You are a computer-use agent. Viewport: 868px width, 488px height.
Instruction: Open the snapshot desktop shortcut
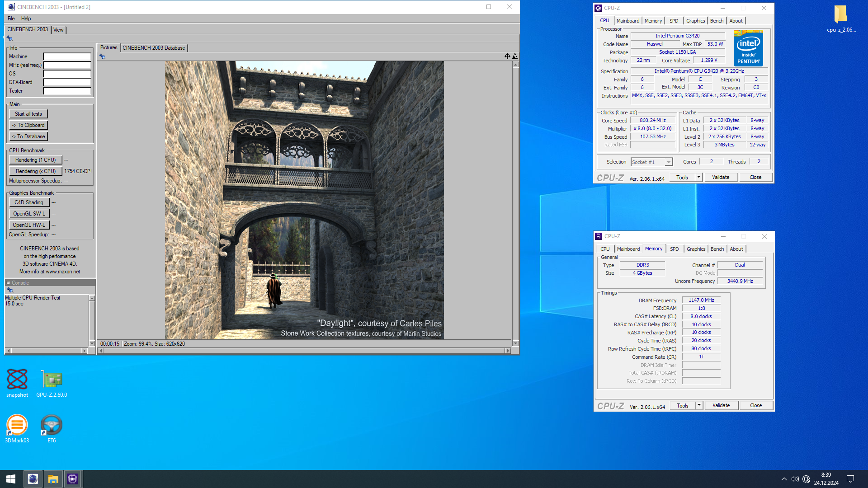point(17,383)
